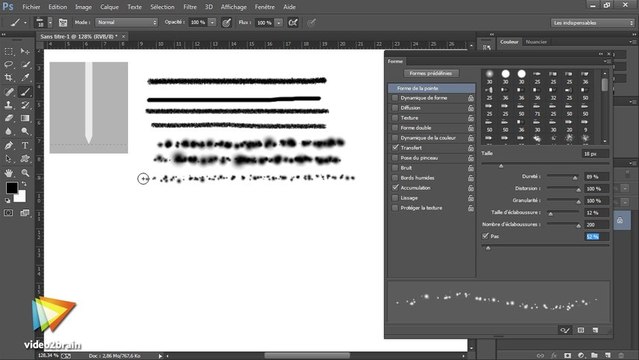Open the Flux slider dropdown arrow
639x360 pixels.
click(279, 23)
